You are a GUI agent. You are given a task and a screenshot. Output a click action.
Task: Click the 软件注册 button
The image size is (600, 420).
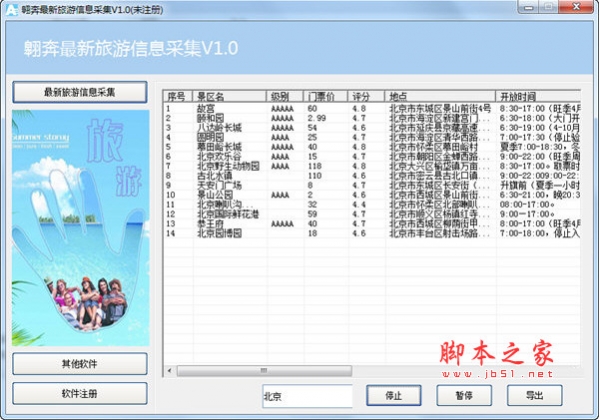[80, 393]
